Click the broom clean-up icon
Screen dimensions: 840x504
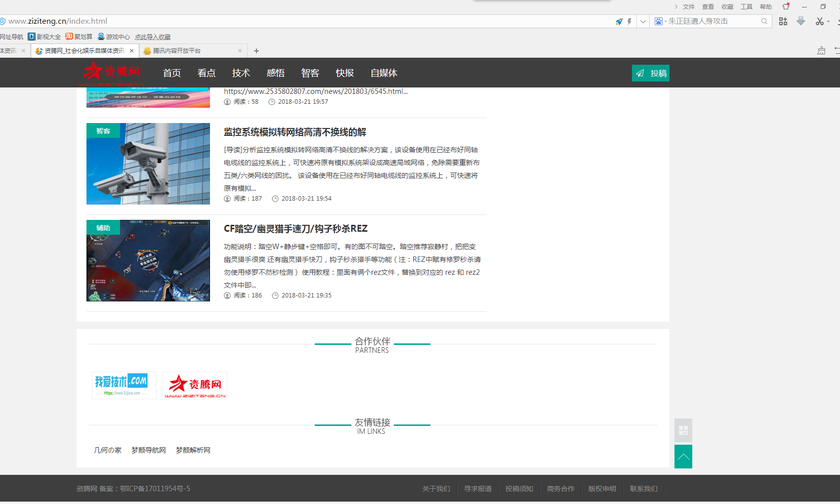[821, 50]
